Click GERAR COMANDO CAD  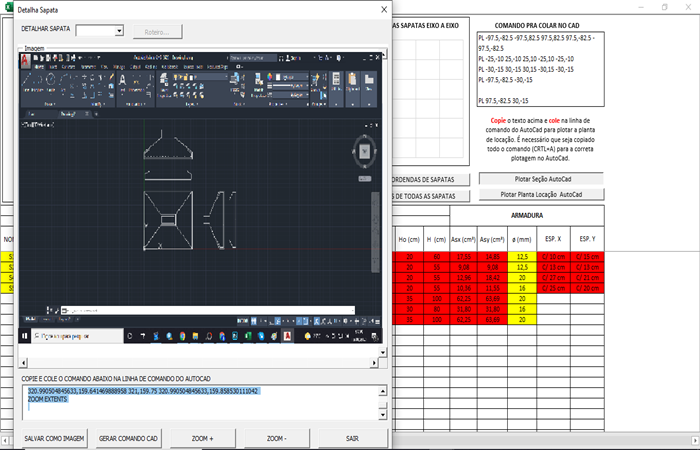click(127, 438)
